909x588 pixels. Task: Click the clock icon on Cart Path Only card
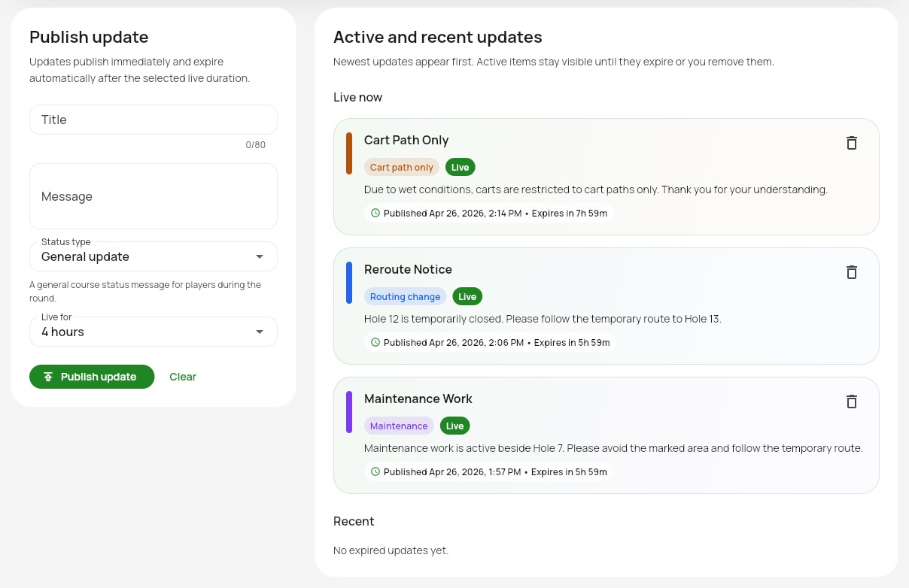[375, 213]
